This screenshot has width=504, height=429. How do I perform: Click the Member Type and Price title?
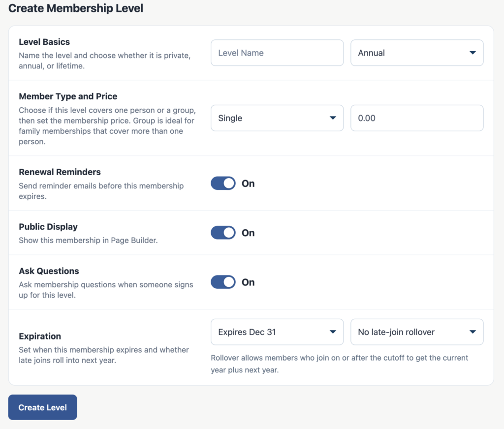point(68,96)
